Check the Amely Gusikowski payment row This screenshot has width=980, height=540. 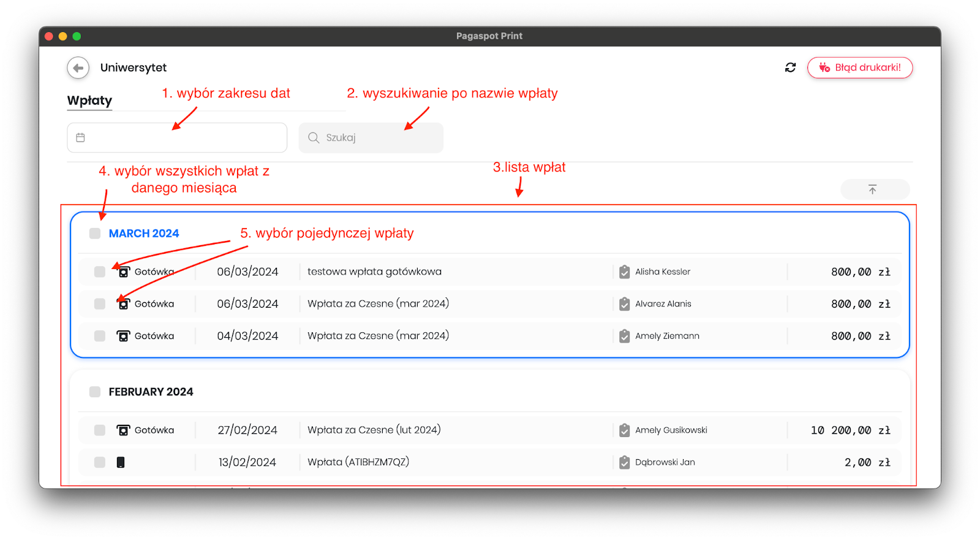pos(100,430)
